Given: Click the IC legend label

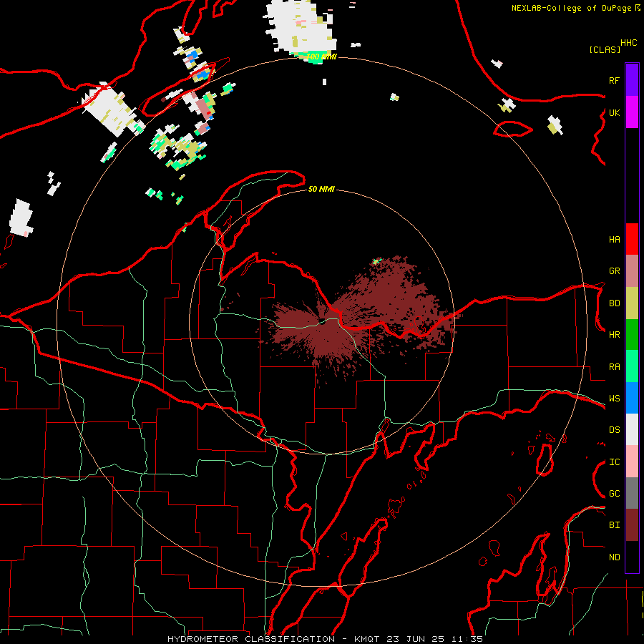Looking at the screenshot, I should pos(614,462).
